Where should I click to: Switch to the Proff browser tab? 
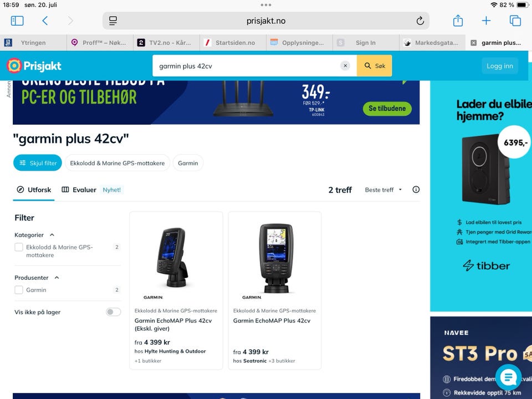point(100,43)
